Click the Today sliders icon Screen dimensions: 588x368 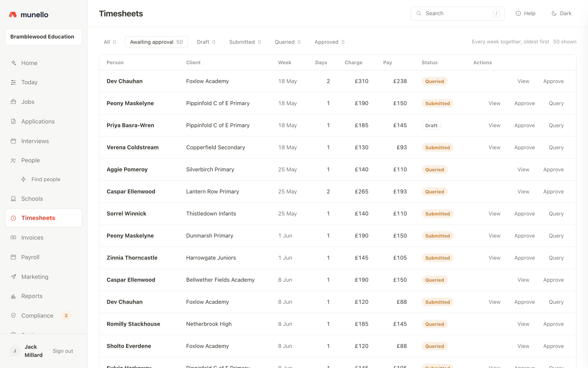click(x=13, y=82)
